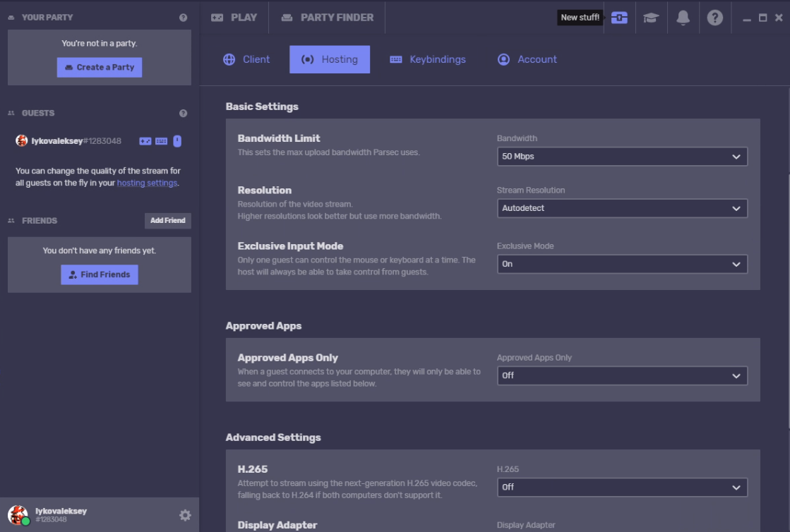Image resolution: width=790 pixels, height=532 pixels.
Task: Open the Bandwidth dropdown showing 50 Mbps
Action: coord(622,157)
